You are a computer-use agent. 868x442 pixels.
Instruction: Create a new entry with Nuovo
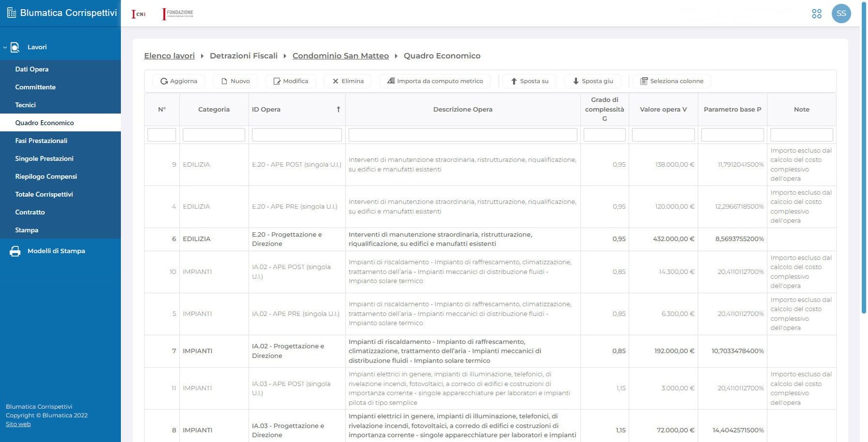pyautogui.click(x=235, y=81)
